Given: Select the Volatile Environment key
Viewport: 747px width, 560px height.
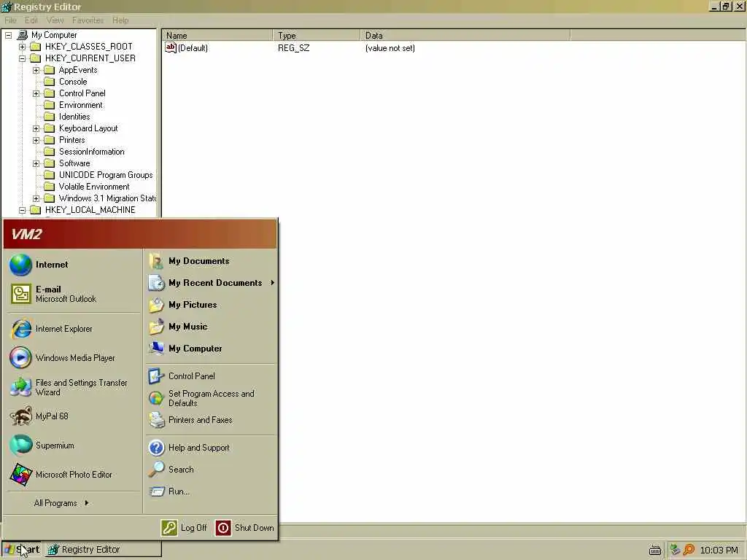Looking at the screenshot, I should click(87, 187).
